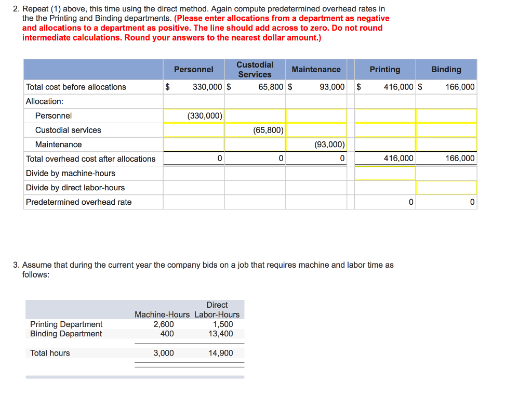Click Printing 416,000 total after allocations
Viewport: 532px width, 394px height.
398,158
